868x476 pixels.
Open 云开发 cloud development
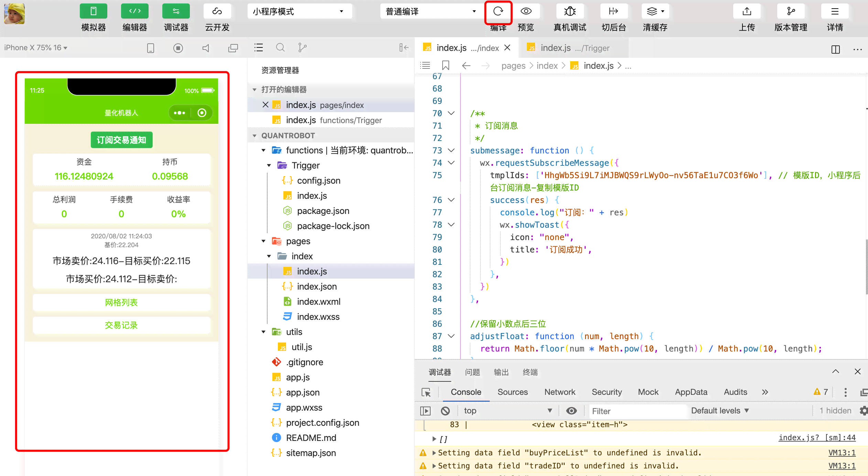coord(217,11)
